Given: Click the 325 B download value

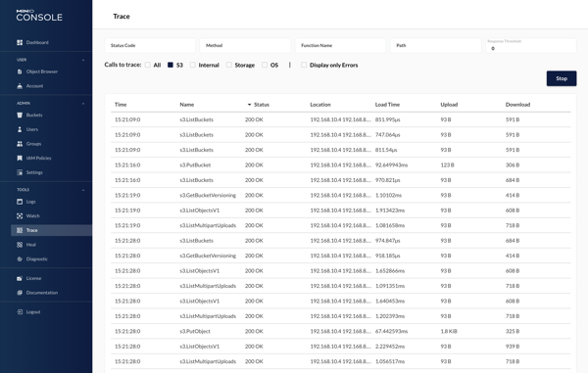Looking at the screenshot, I should pyautogui.click(x=513, y=331).
